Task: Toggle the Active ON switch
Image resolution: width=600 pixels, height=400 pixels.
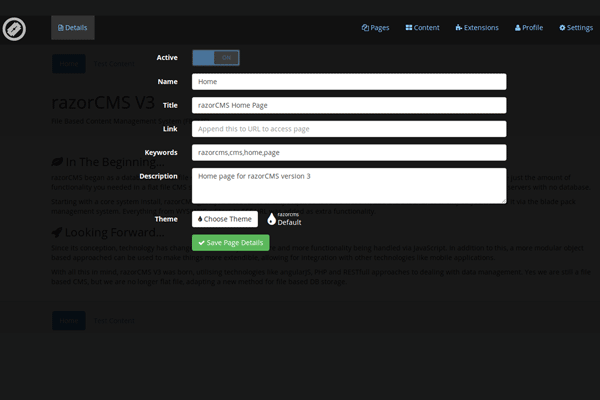Action: click(x=216, y=58)
